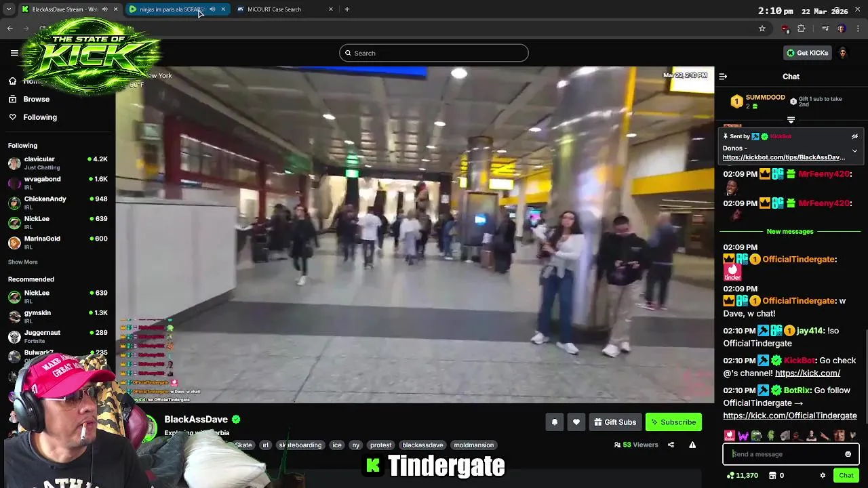Select the protest tag
The height and width of the screenshot is (488, 868).
[x=381, y=445]
